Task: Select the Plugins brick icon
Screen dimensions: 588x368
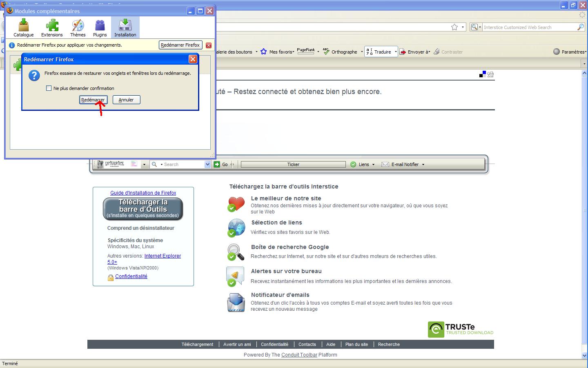Action: (100, 26)
